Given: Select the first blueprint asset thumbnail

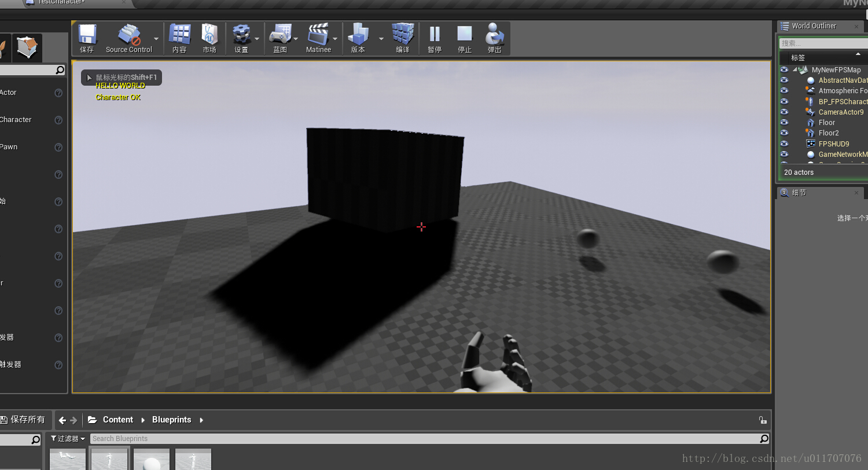Looking at the screenshot, I should 68,460.
